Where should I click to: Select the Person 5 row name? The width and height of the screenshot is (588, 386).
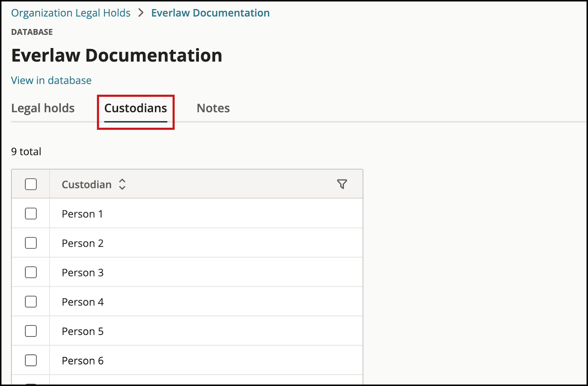point(83,331)
